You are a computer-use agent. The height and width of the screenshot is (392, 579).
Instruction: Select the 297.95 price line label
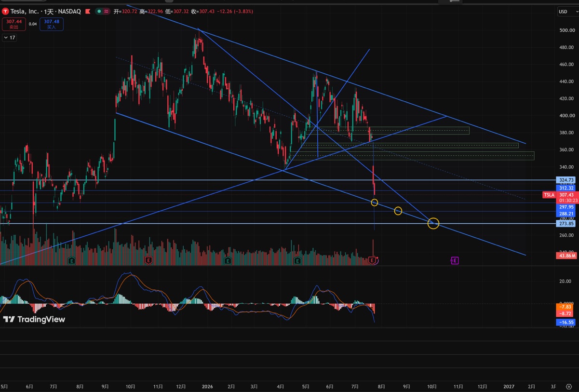point(566,206)
